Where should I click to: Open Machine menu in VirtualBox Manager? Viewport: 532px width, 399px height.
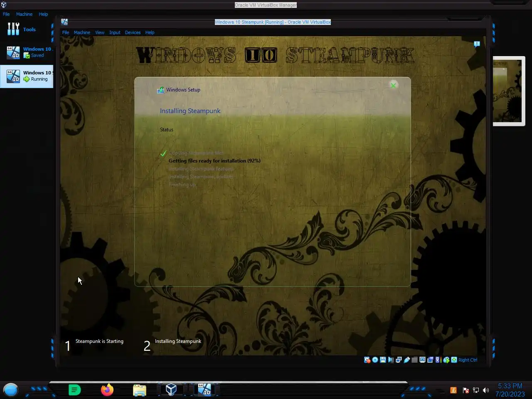pyautogui.click(x=24, y=14)
